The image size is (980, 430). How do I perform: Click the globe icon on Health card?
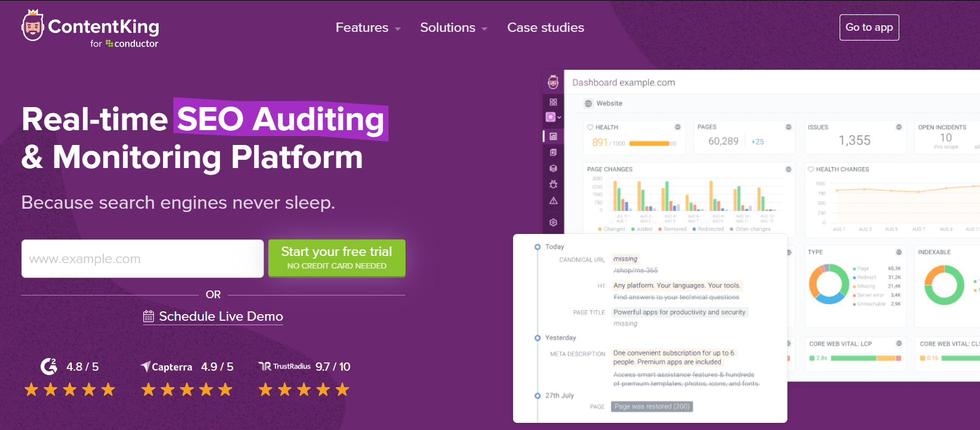click(x=678, y=127)
